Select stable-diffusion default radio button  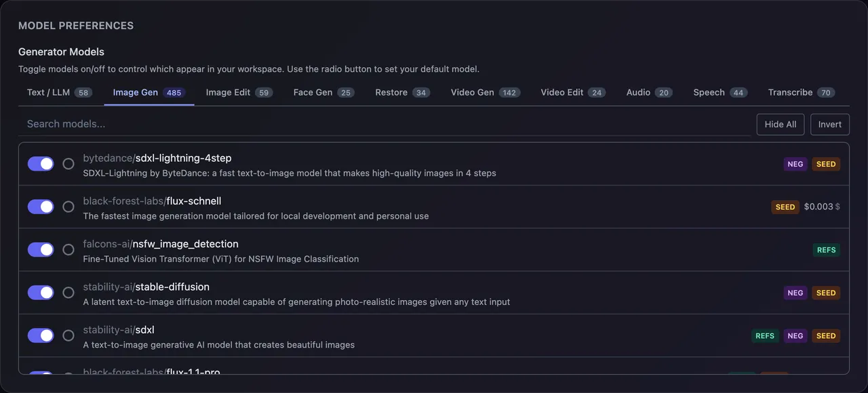[68, 292]
